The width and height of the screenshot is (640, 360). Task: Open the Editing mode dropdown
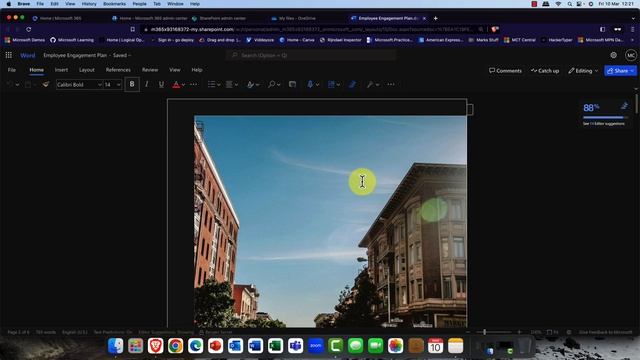(583, 71)
